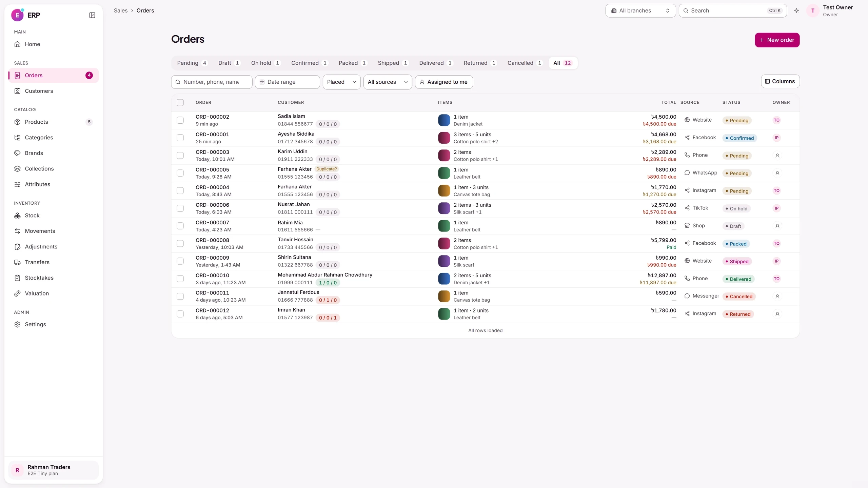Open Customers in the sidebar
The height and width of the screenshot is (488, 868).
click(x=54, y=91)
